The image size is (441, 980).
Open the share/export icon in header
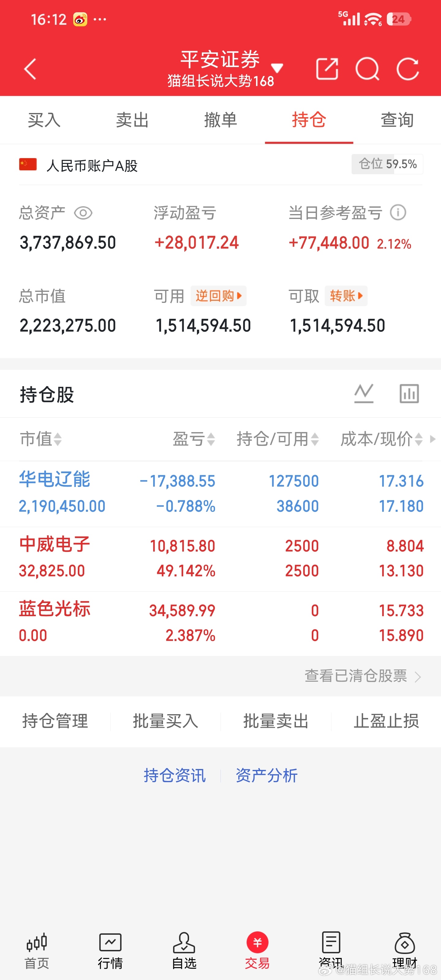327,69
